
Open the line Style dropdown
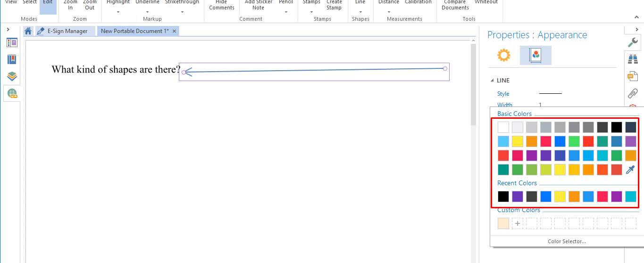(551, 94)
